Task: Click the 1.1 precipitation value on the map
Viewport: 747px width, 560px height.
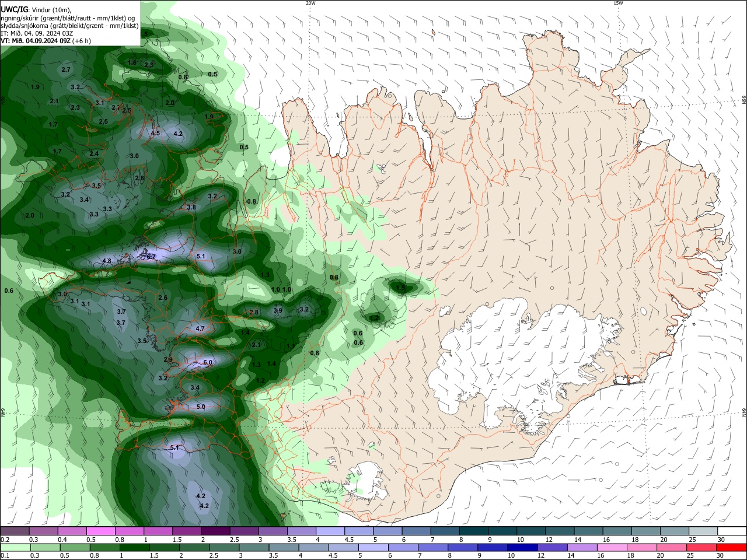Action: pyautogui.click(x=291, y=346)
